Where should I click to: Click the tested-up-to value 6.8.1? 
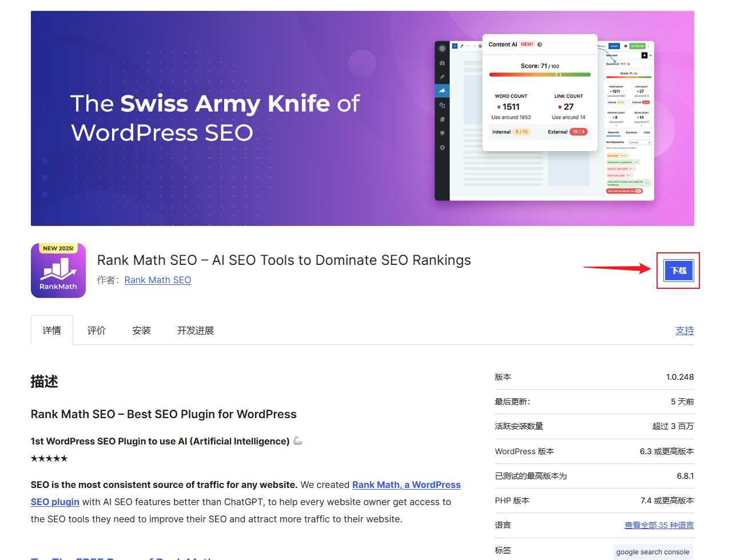685,476
